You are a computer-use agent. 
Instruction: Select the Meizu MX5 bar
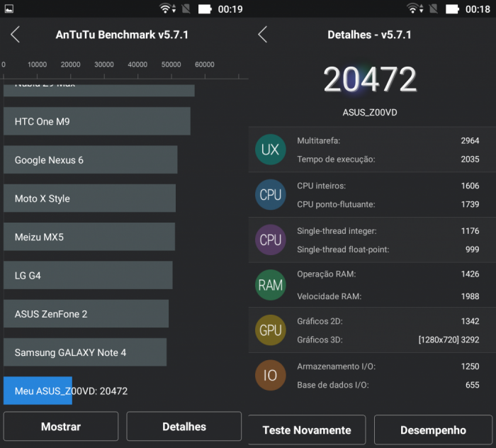[89, 237]
